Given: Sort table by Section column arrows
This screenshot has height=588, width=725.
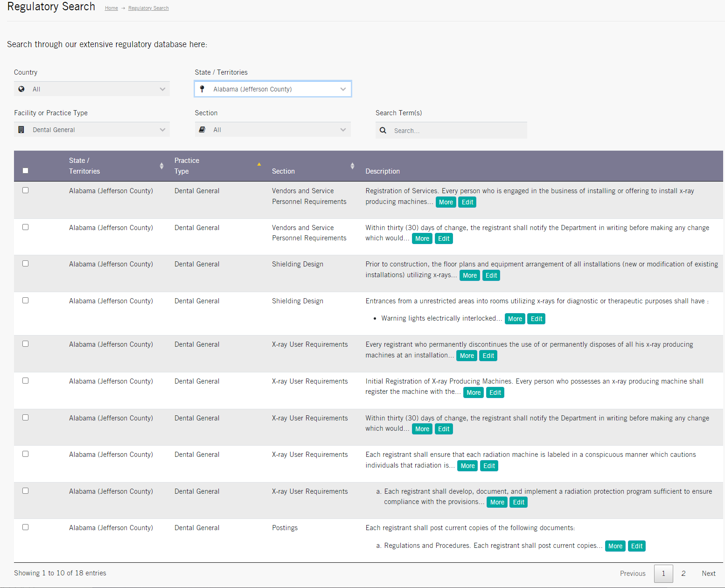Looking at the screenshot, I should pos(352,166).
